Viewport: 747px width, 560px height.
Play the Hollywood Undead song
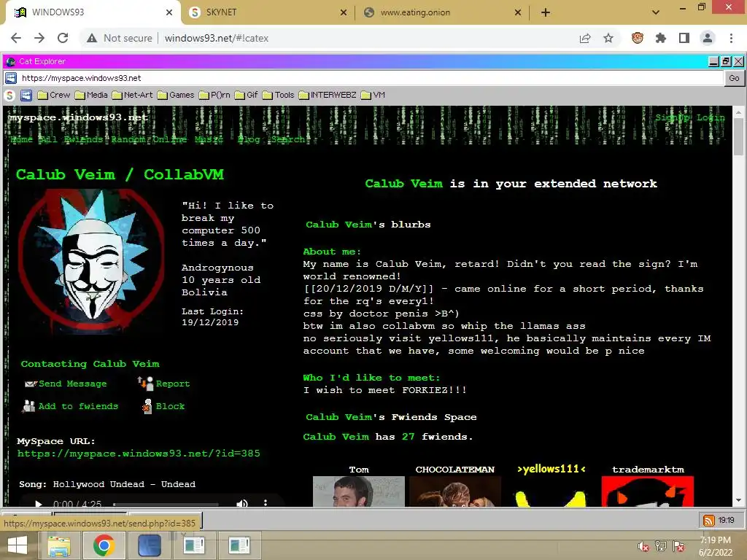[39, 503]
